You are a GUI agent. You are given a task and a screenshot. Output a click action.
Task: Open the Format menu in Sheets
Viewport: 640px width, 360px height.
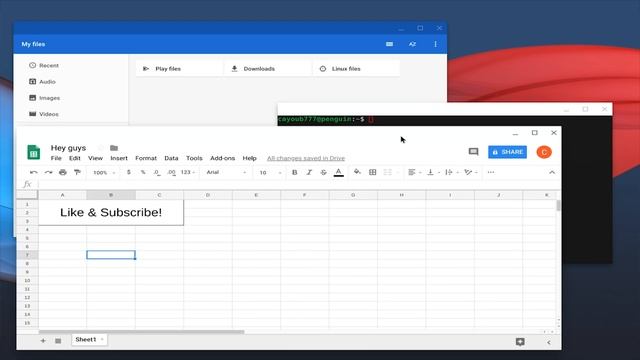pyautogui.click(x=146, y=158)
